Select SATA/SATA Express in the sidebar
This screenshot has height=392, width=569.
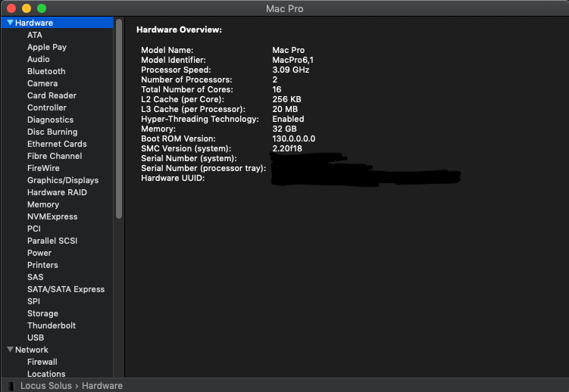click(x=66, y=289)
